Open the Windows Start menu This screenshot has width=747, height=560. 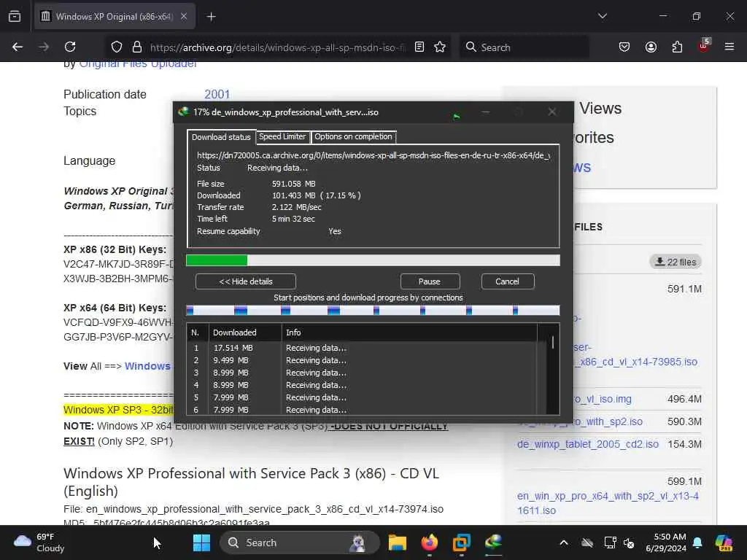click(201, 542)
